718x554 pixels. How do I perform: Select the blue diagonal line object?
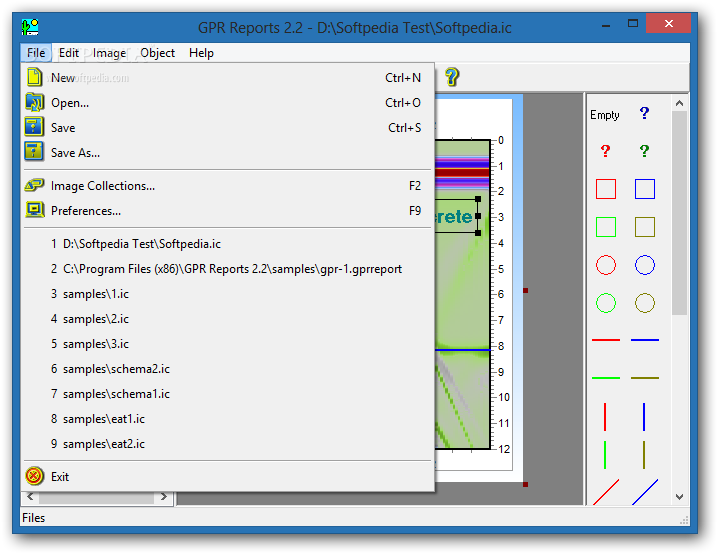pos(645,492)
